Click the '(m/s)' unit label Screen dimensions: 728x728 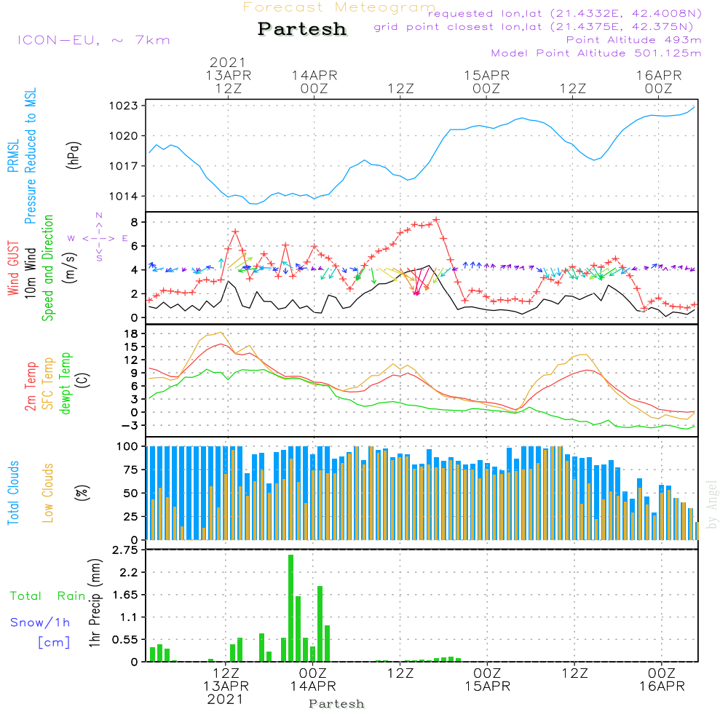pos(70,268)
